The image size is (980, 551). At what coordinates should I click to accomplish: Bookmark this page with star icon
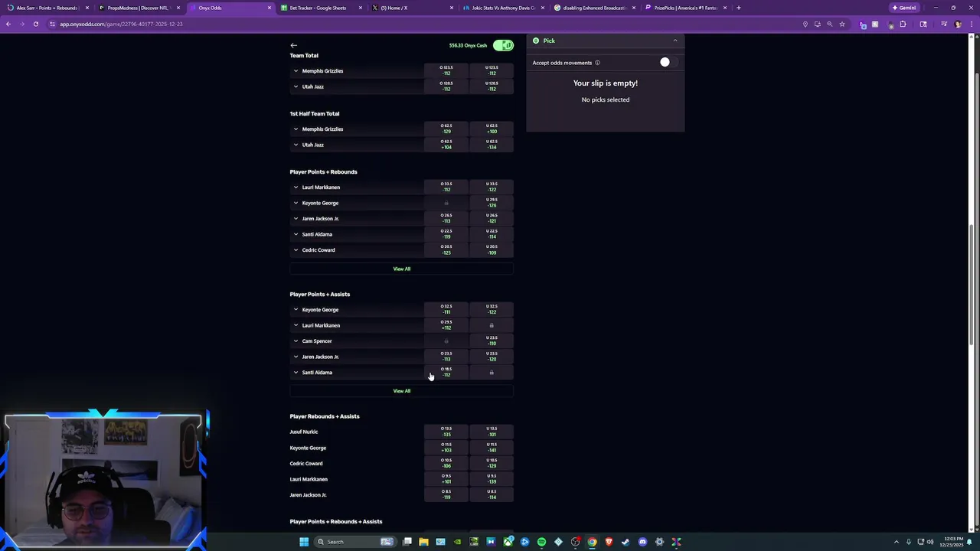click(x=842, y=24)
